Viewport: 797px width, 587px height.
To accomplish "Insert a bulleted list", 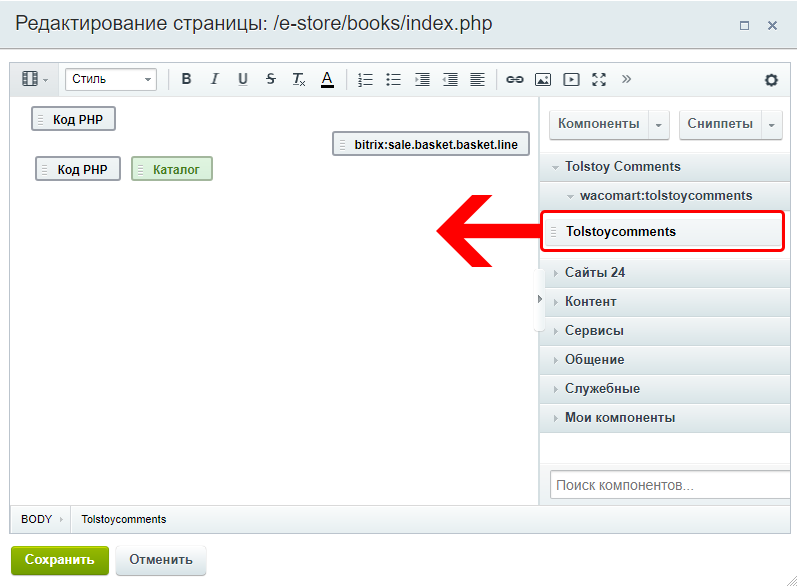I will (393, 79).
